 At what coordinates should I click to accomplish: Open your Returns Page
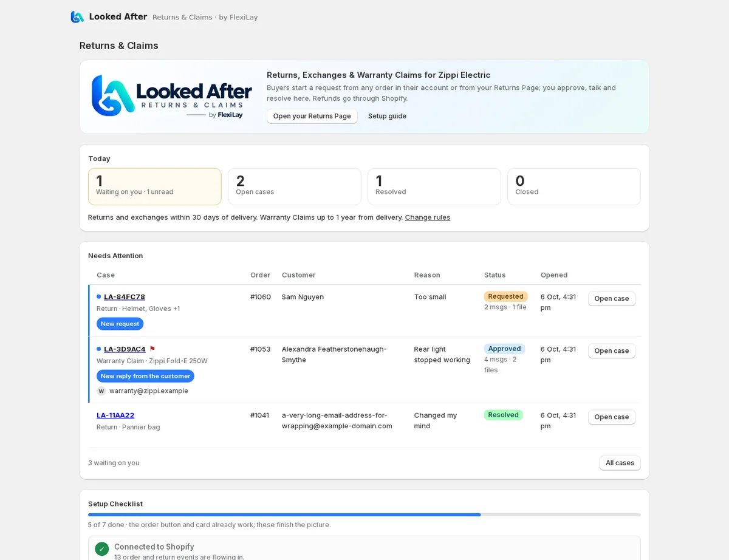(312, 116)
